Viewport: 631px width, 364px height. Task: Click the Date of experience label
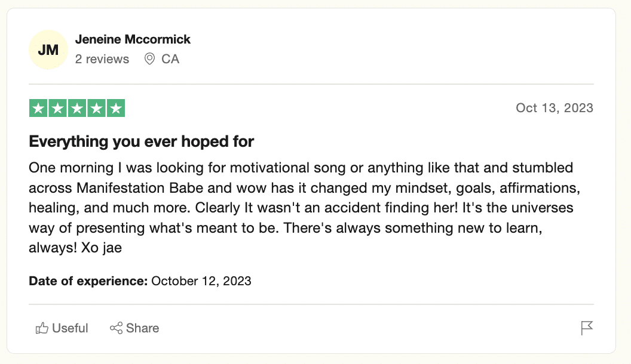click(x=88, y=281)
